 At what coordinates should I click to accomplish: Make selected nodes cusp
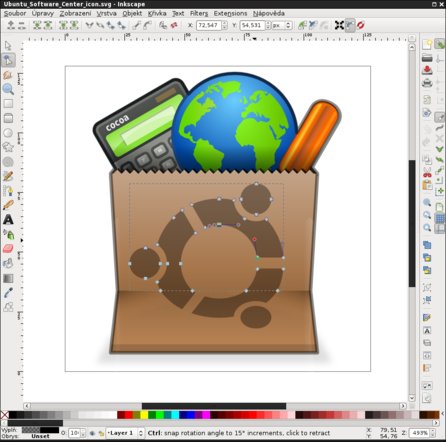point(89,25)
